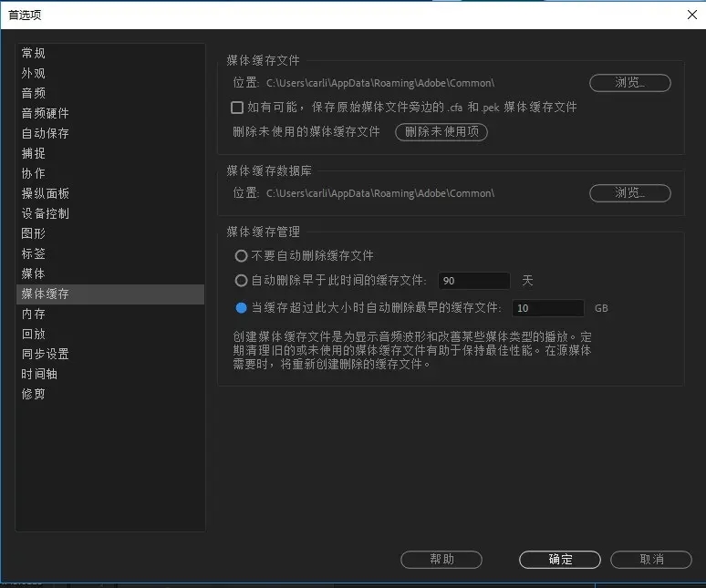This screenshot has width=706, height=588.
Task: Enable saving .cfa and .pek next to originals
Action: [x=237, y=108]
